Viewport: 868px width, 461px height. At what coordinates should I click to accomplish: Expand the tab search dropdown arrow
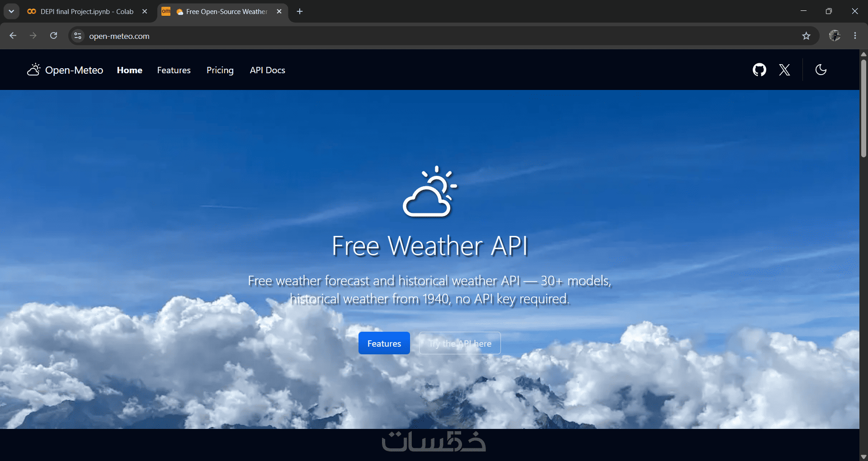[11, 11]
